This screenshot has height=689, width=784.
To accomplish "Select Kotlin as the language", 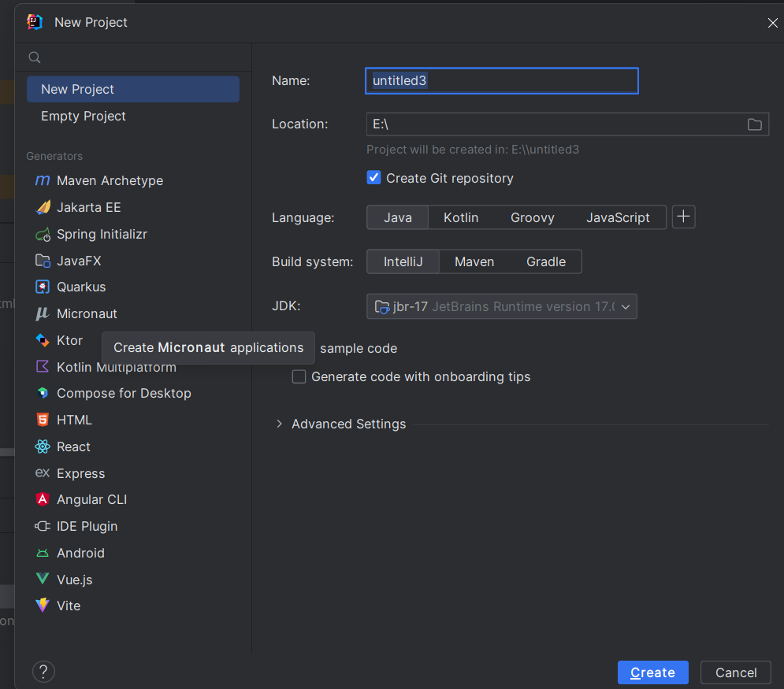I will pyautogui.click(x=461, y=217).
